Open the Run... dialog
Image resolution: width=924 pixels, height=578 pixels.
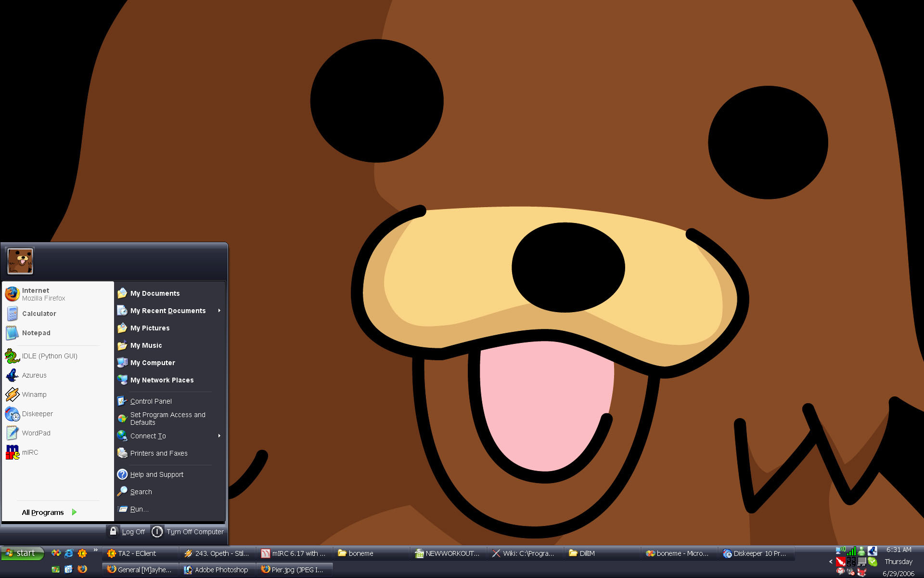coord(170,509)
